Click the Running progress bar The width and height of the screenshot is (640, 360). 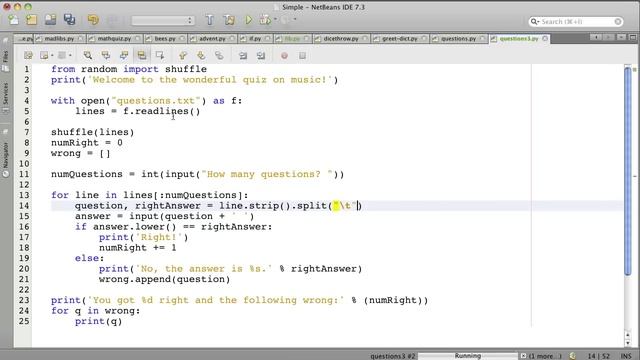tap(468, 356)
